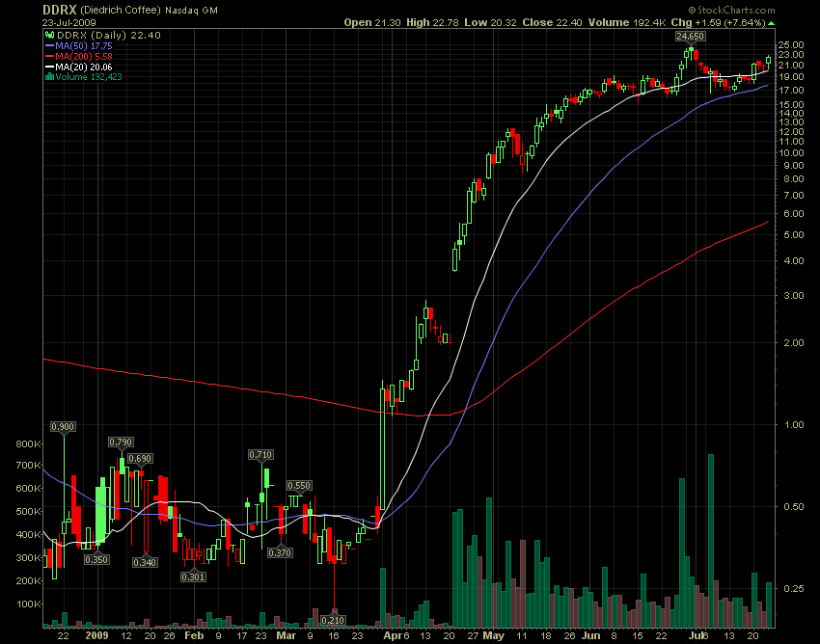Click the 10.00 price axis label
The image size is (820, 644).
(791, 153)
